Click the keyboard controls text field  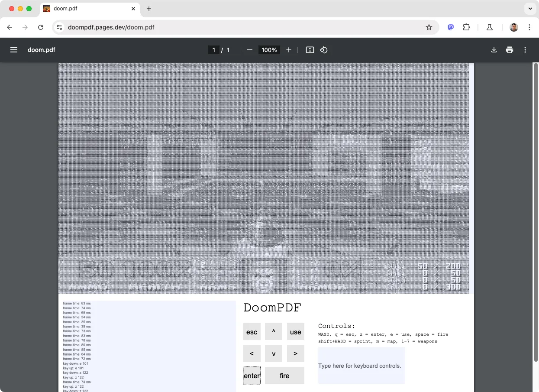(361, 366)
